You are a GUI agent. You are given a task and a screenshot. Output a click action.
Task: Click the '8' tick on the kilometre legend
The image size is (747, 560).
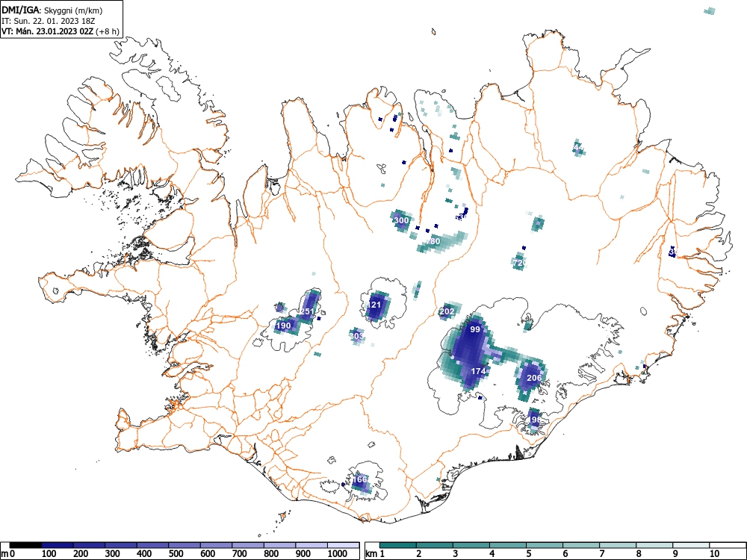[639, 554]
